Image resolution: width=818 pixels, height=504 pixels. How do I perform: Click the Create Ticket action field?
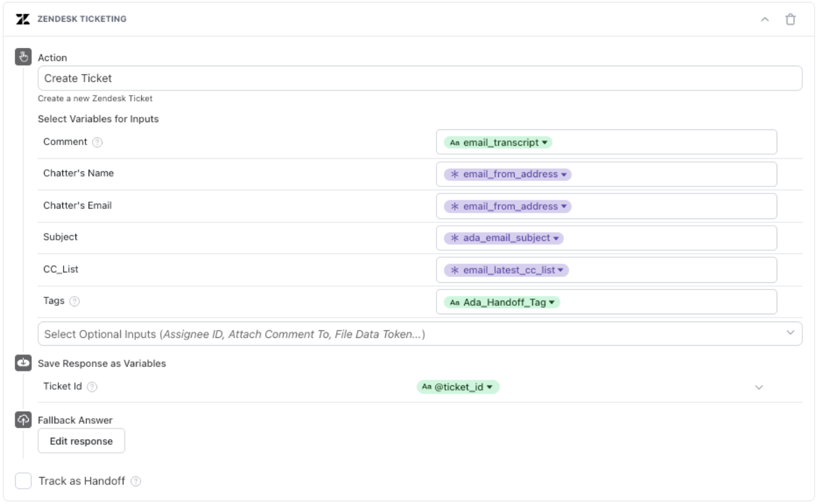pos(420,78)
